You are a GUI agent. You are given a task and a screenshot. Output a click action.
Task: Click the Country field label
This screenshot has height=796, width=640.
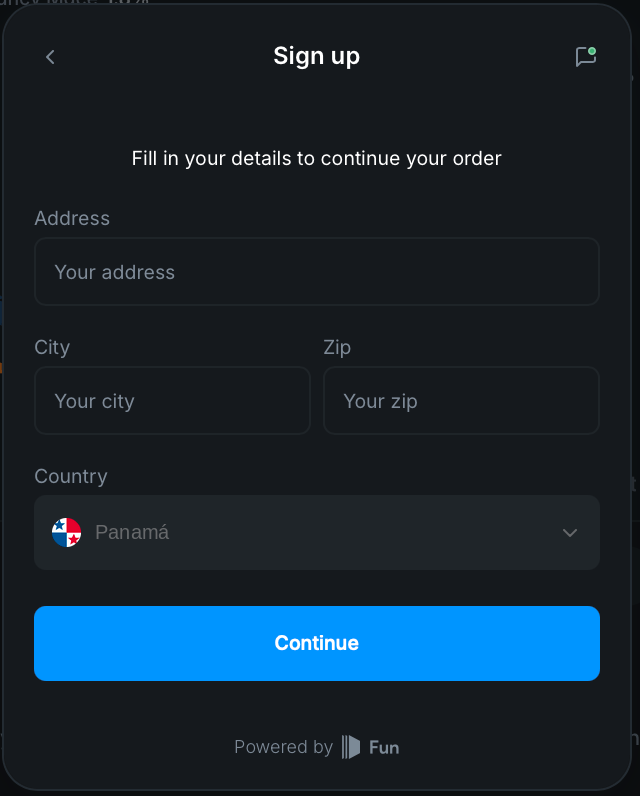[x=71, y=477]
